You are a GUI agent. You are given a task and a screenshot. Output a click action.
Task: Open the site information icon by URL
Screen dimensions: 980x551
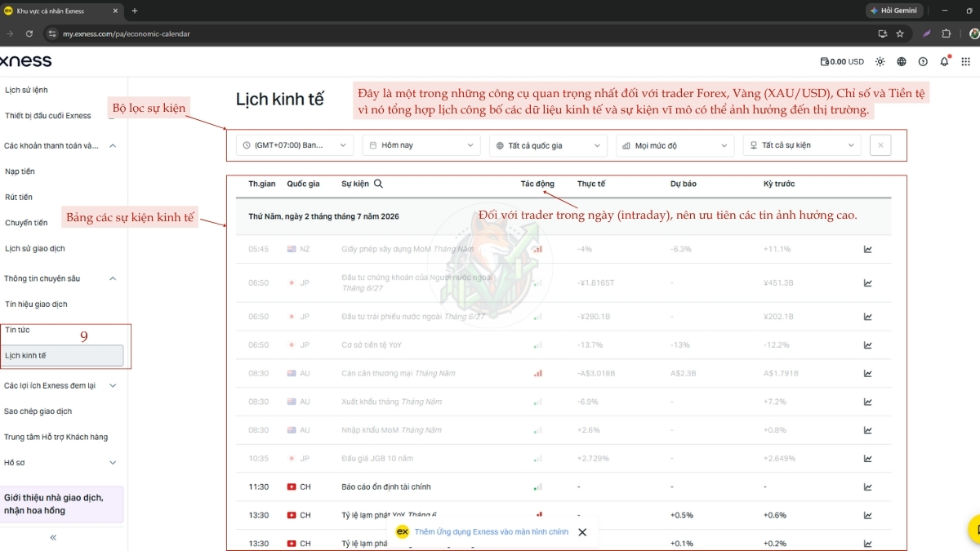point(52,34)
